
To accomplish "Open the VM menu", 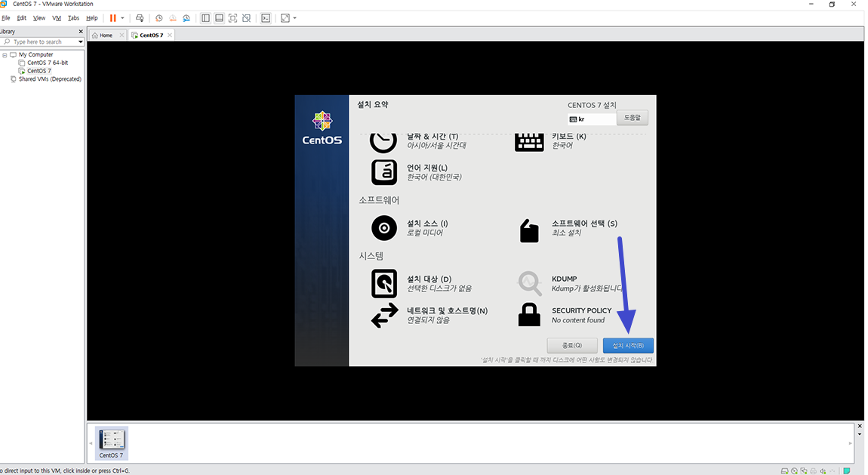I will tap(57, 18).
